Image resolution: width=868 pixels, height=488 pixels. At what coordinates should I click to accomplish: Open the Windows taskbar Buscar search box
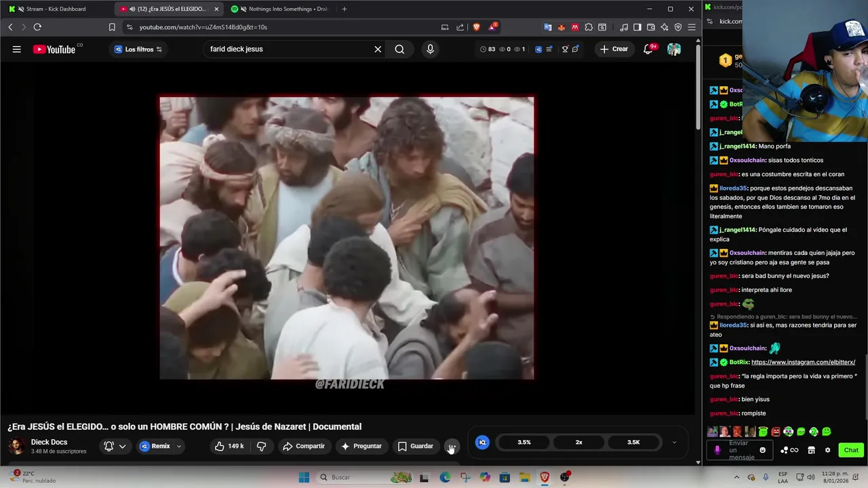[x=366, y=477]
